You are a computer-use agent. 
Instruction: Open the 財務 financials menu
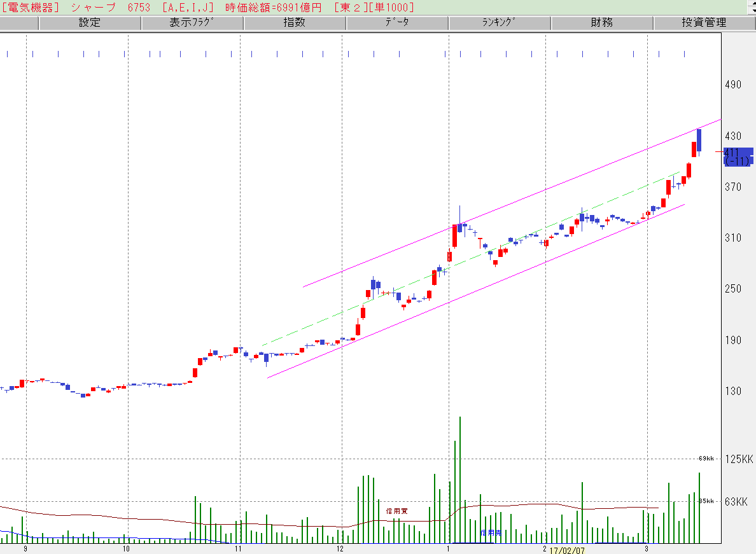[601, 23]
